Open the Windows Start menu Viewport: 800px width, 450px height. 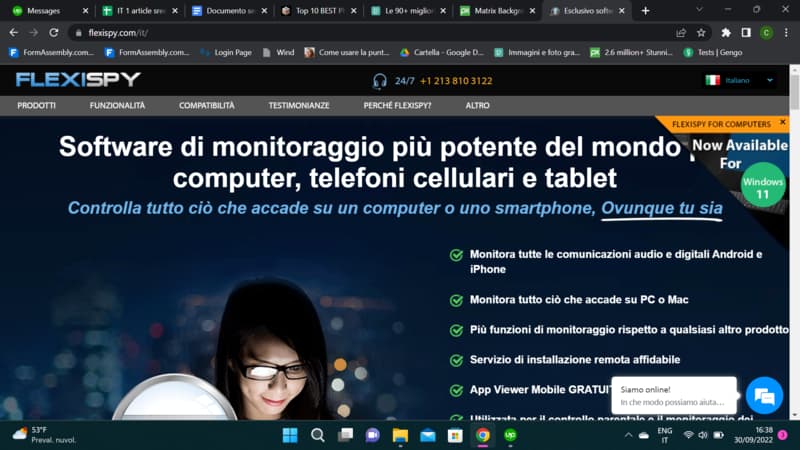(290, 435)
